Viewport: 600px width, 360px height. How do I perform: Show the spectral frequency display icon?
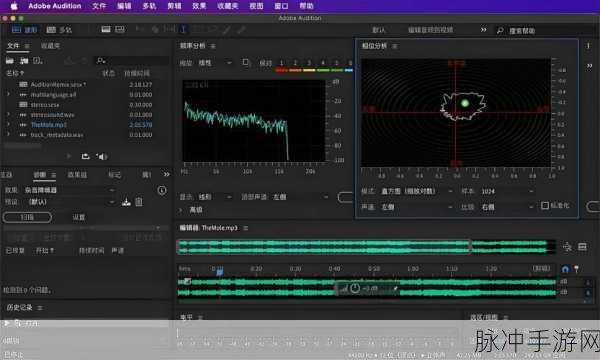coord(106,29)
